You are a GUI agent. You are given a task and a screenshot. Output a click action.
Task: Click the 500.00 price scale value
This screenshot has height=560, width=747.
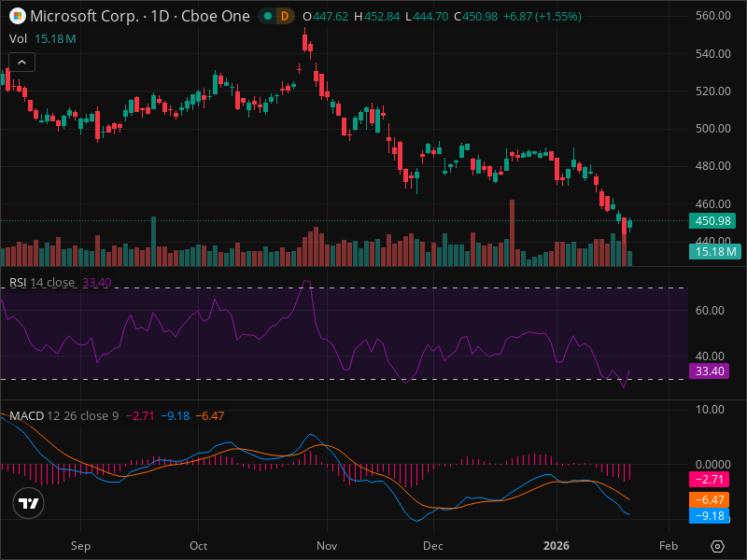tap(712, 129)
